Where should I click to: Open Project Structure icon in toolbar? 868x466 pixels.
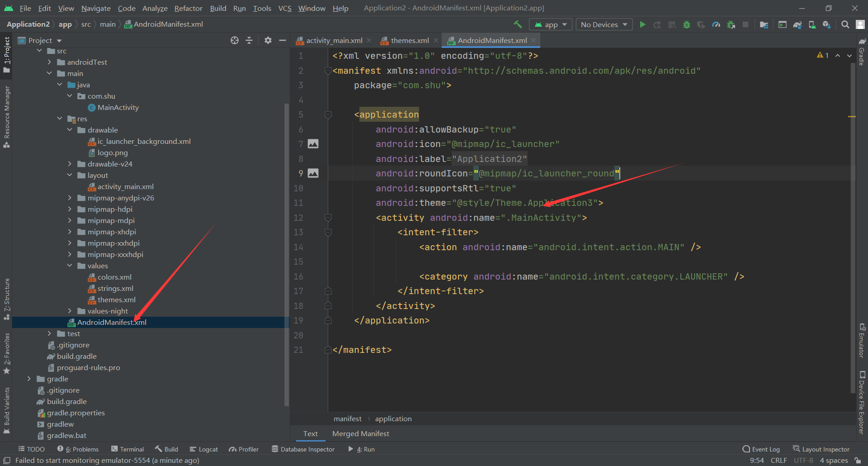click(764, 24)
